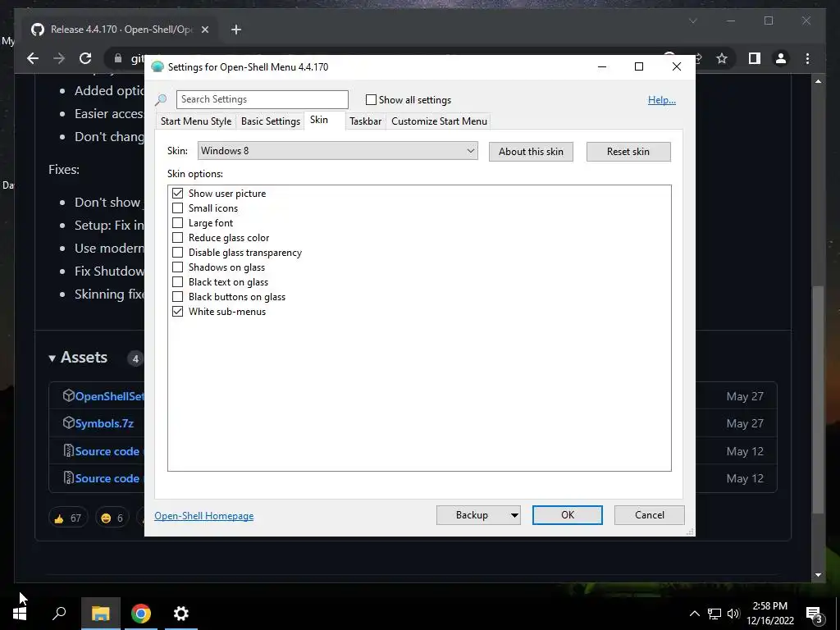Toggle Show all settings checkbox
Viewport: 840px width, 630px height.
tap(371, 99)
